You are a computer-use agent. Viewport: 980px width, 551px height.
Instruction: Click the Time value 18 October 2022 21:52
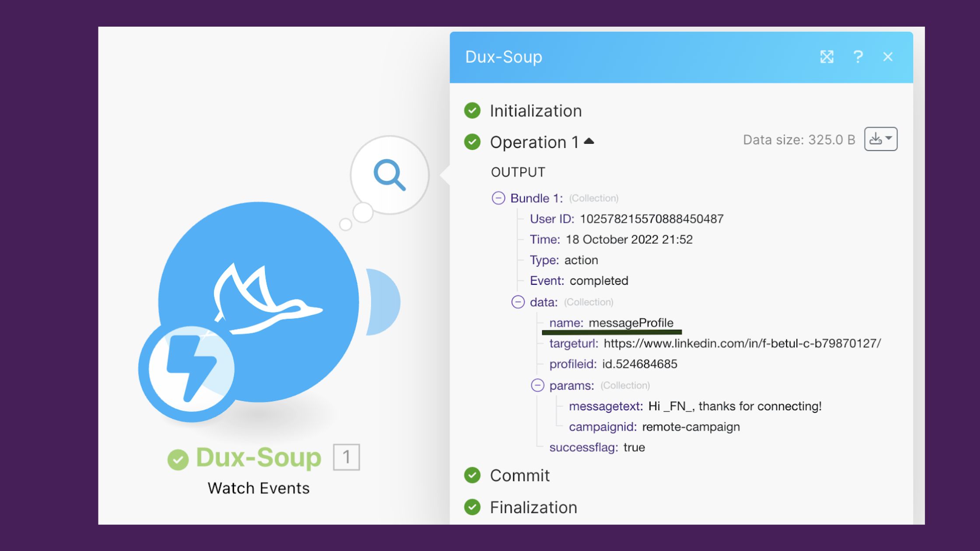pos(629,239)
